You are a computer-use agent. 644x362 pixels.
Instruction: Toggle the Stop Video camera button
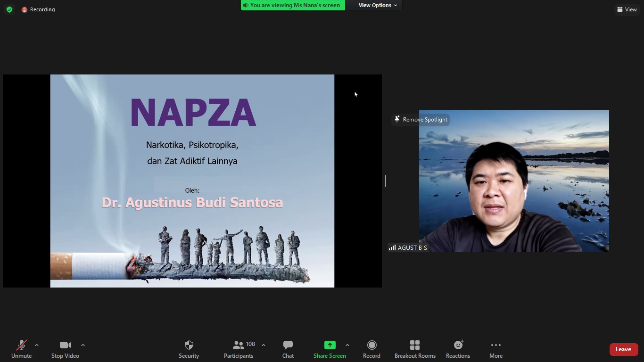[x=65, y=346]
